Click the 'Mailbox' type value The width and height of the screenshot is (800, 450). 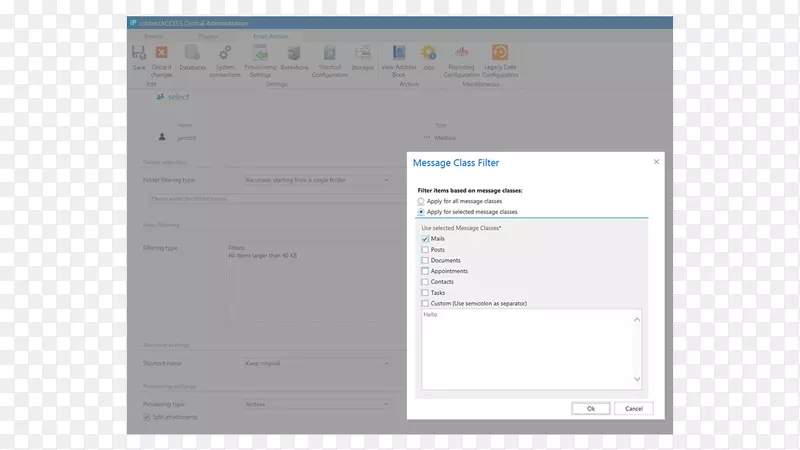click(x=445, y=138)
